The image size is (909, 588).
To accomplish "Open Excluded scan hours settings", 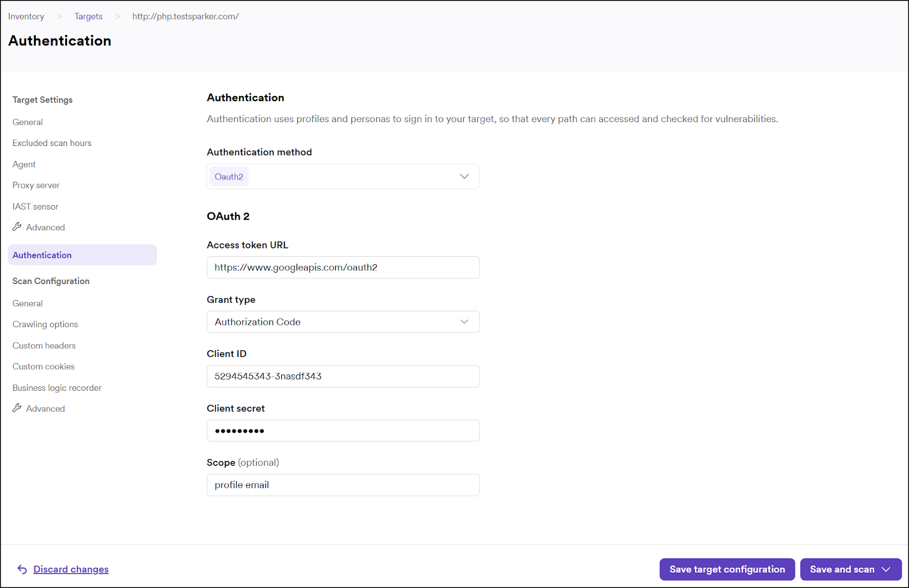I will [x=52, y=143].
